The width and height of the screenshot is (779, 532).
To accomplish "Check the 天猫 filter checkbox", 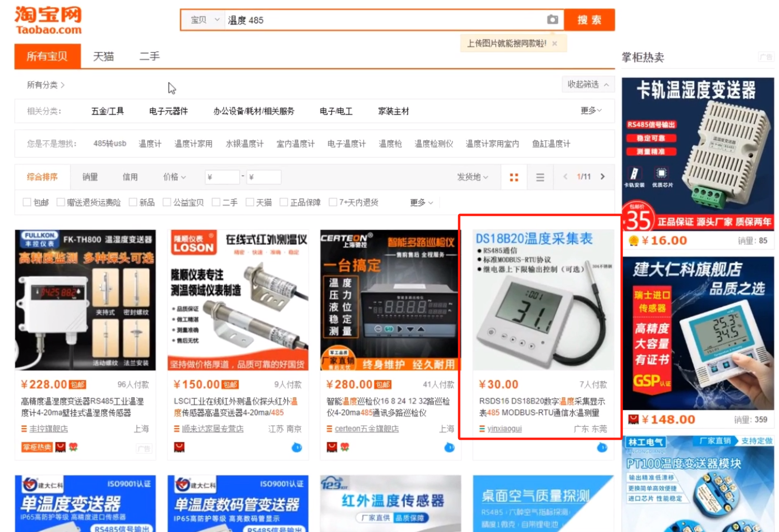I will [250, 203].
